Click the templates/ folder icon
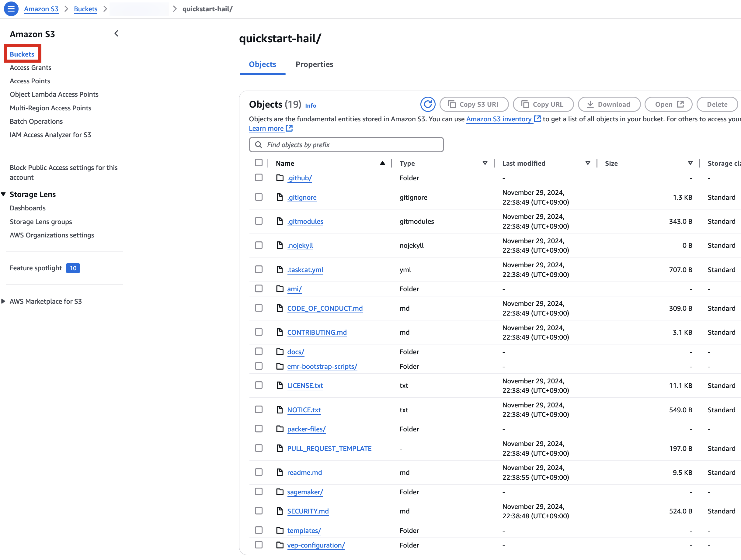This screenshot has width=741, height=560. point(280,530)
